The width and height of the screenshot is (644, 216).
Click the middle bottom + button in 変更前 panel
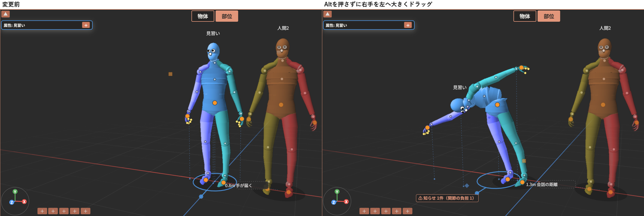[64, 211]
